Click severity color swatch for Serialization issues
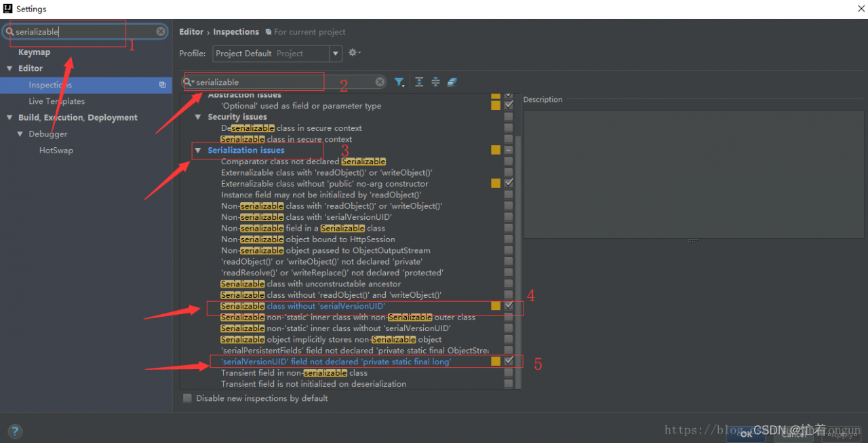868x443 pixels. pyautogui.click(x=496, y=150)
